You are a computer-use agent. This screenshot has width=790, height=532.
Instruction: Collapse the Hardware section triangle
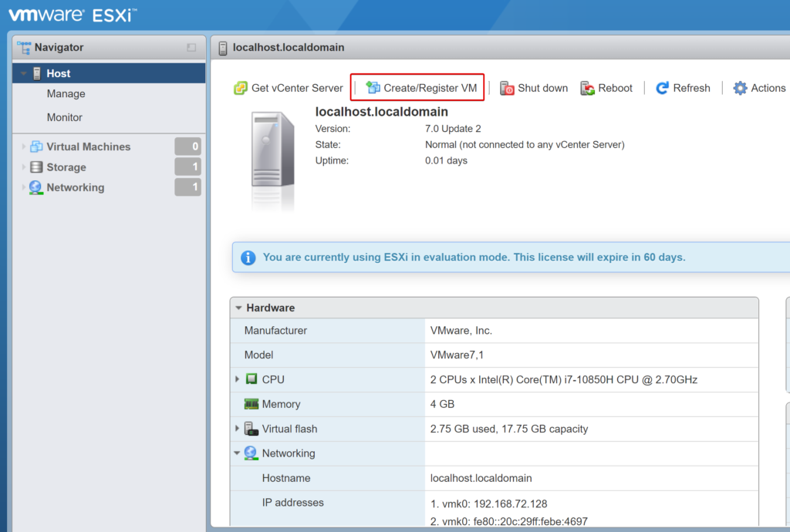tap(238, 308)
